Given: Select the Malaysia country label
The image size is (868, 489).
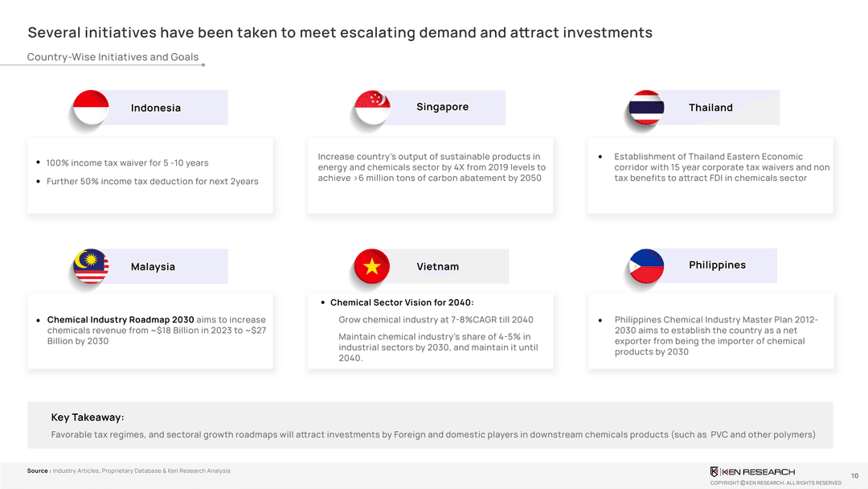Looking at the screenshot, I should coord(153,267).
